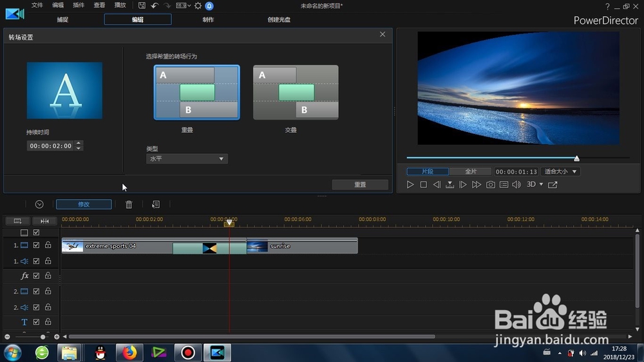Disable the fx effect track checkbox
Viewport: 644px width, 362px height.
tap(36, 276)
